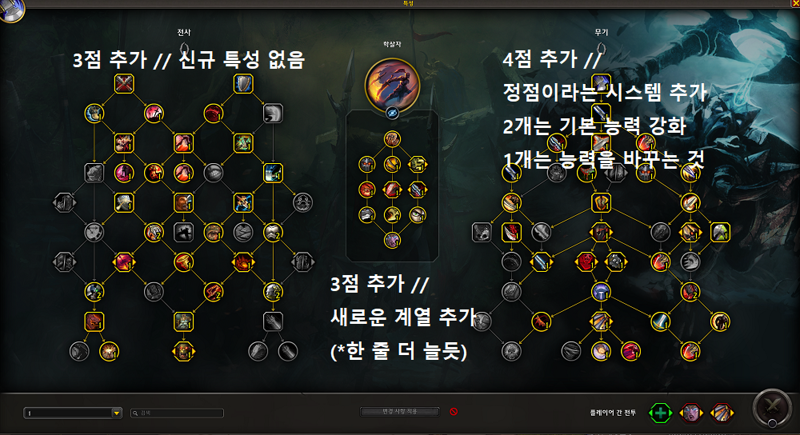The width and height of the screenshot is (800, 435).
Task: Select the green plus PvP talent slot
Action: coord(660,413)
